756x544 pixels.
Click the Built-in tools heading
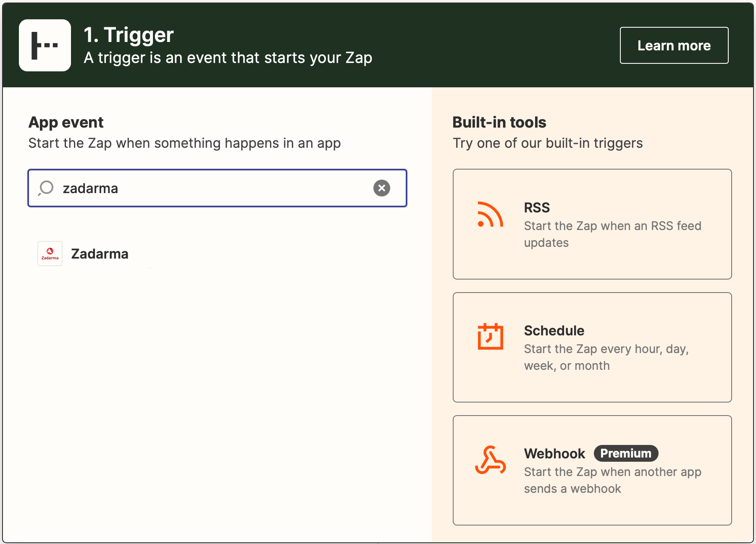pos(499,122)
